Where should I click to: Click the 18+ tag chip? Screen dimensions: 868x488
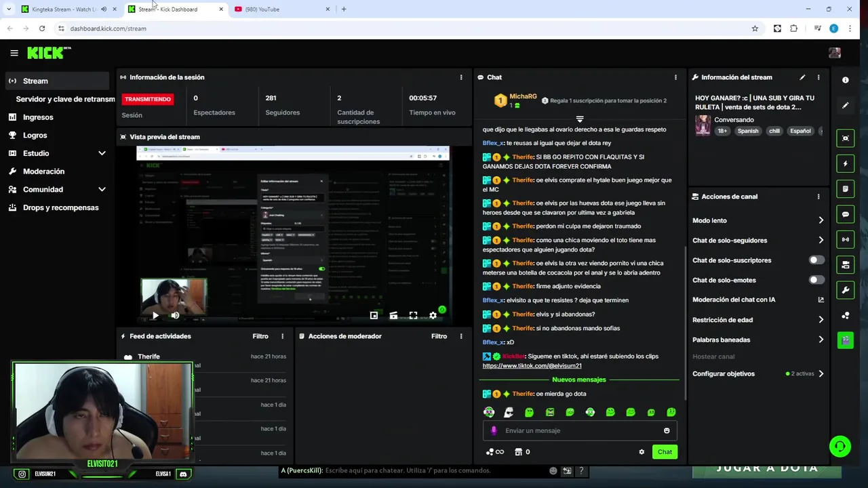coord(722,131)
